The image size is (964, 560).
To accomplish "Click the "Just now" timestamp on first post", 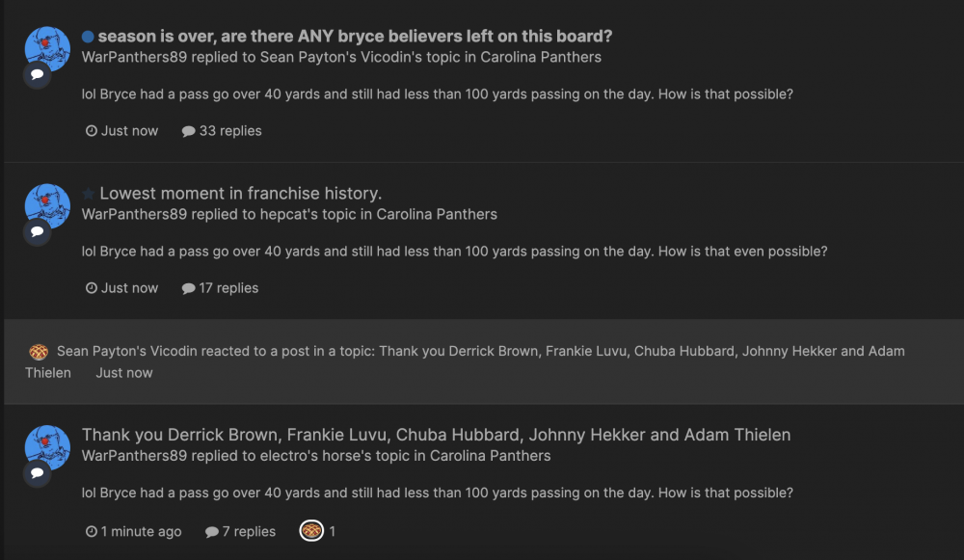I will 129,131.
